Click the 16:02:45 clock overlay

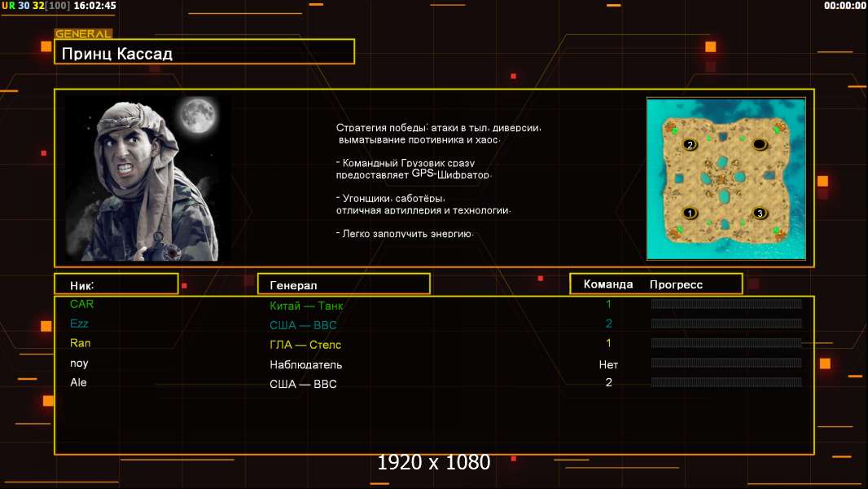[x=94, y=6]
